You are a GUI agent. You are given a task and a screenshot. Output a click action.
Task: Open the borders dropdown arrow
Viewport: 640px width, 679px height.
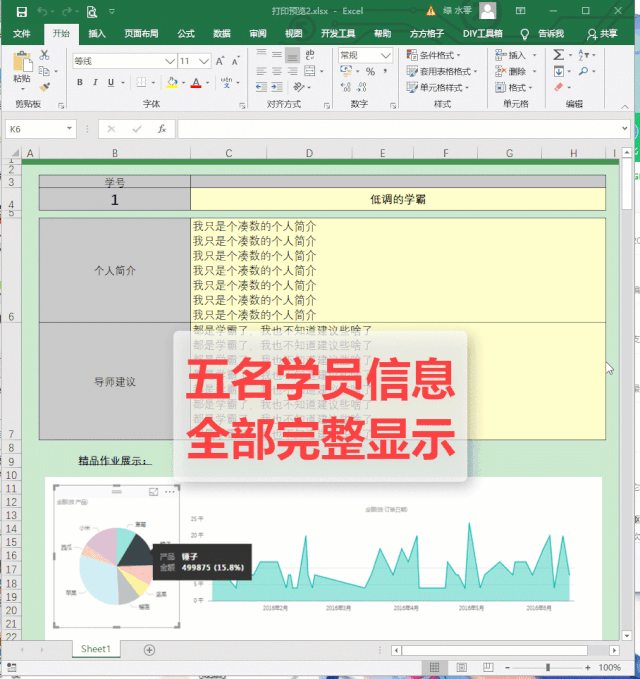(x=153, y=82)
